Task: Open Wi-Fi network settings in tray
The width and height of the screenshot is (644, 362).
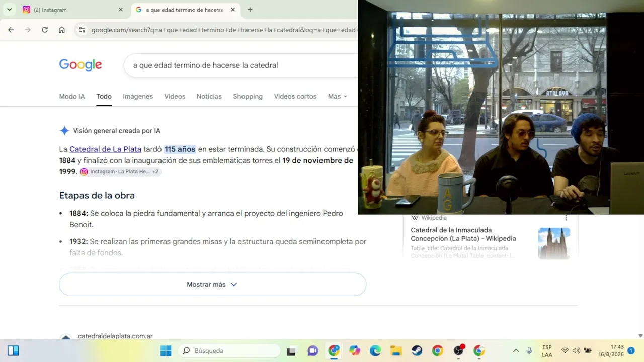Action: [x=565, y=351]
